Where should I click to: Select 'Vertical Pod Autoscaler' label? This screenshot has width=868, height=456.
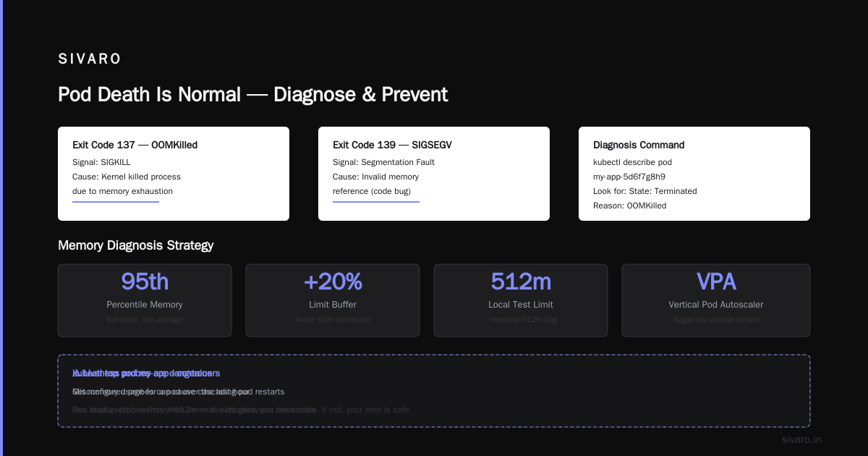click(x=716, y=305)
